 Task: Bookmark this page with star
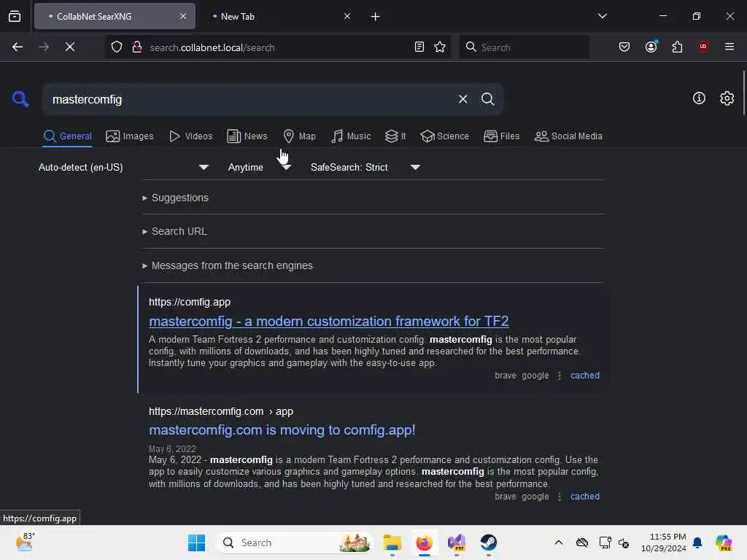[x=440, y=47]
